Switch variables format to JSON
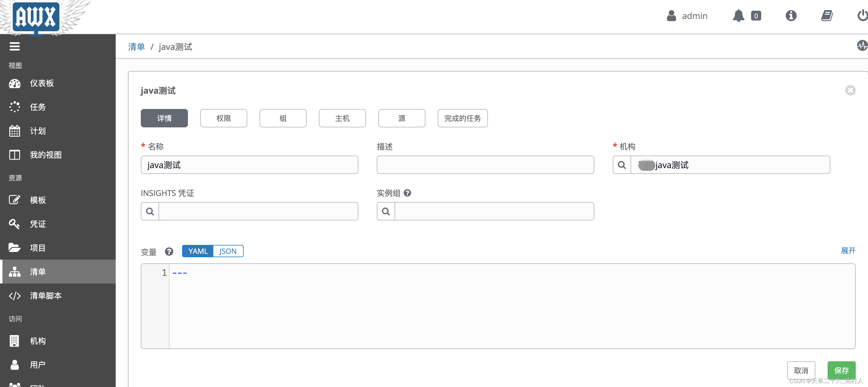This screenshot has height=387, width=868. (x=228, y=251)
